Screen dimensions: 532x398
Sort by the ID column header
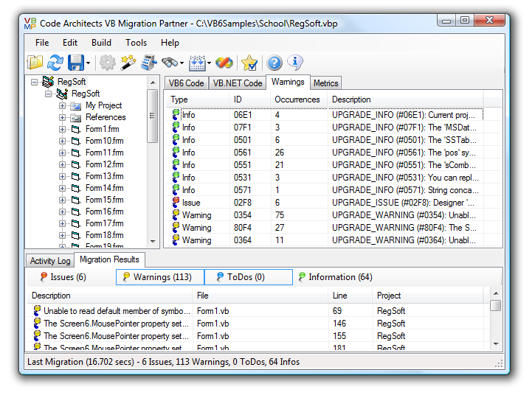(x=250, y=99)
